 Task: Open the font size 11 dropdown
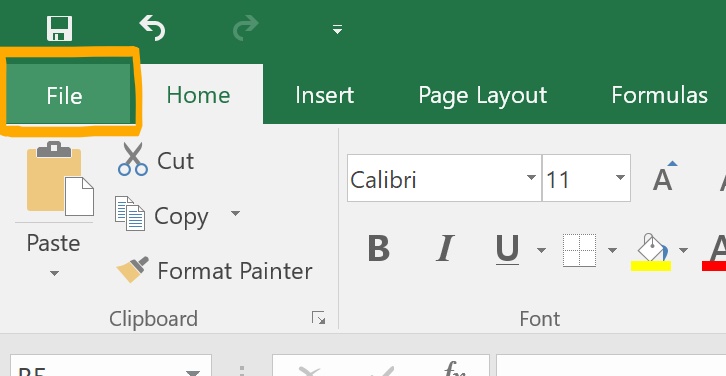[x=620, y=178]
